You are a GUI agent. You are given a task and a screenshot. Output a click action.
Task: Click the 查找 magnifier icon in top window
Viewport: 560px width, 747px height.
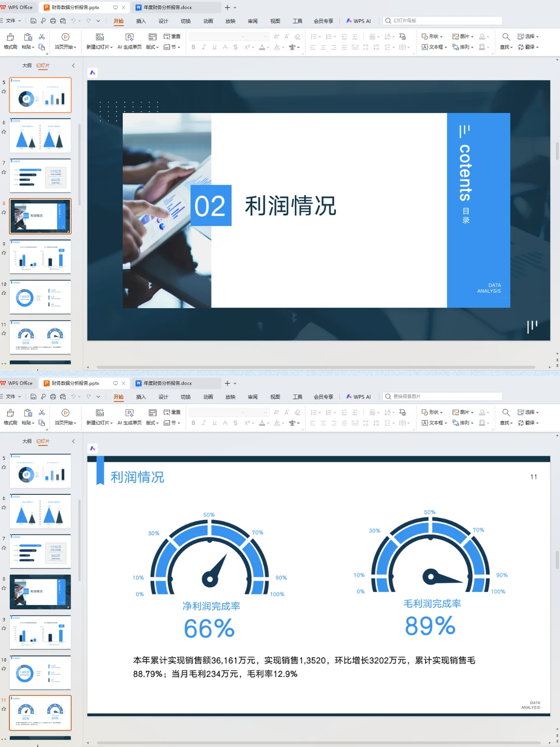[506, 36]
